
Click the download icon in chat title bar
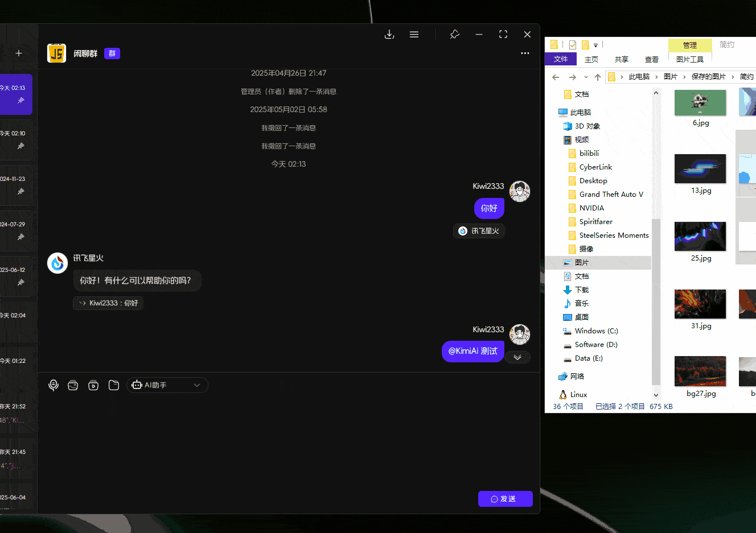pyautogui.click(x=389, y=35)
